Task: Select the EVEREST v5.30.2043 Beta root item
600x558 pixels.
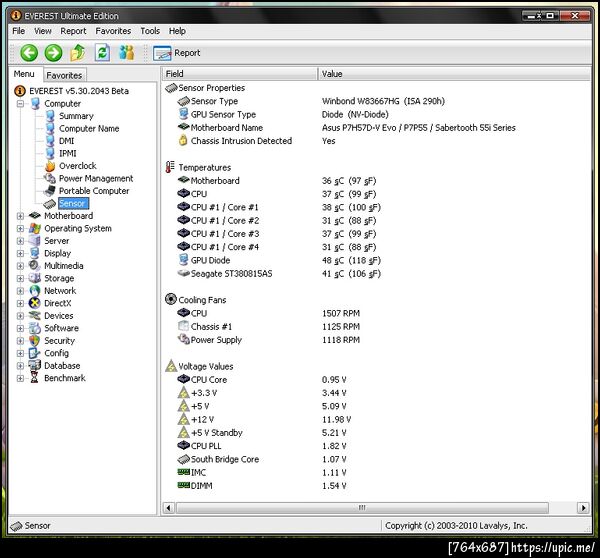Action: click(79, 91)
